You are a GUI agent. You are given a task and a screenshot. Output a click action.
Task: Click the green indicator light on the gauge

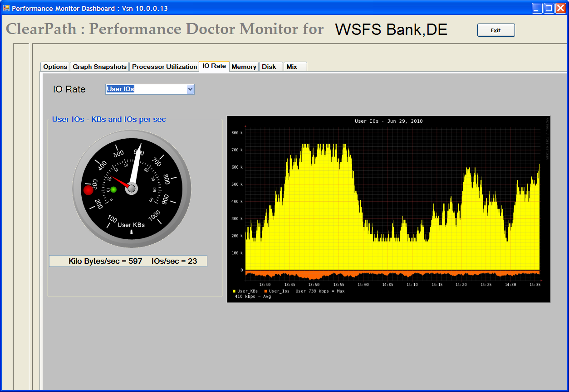click(x=113, y=189)
